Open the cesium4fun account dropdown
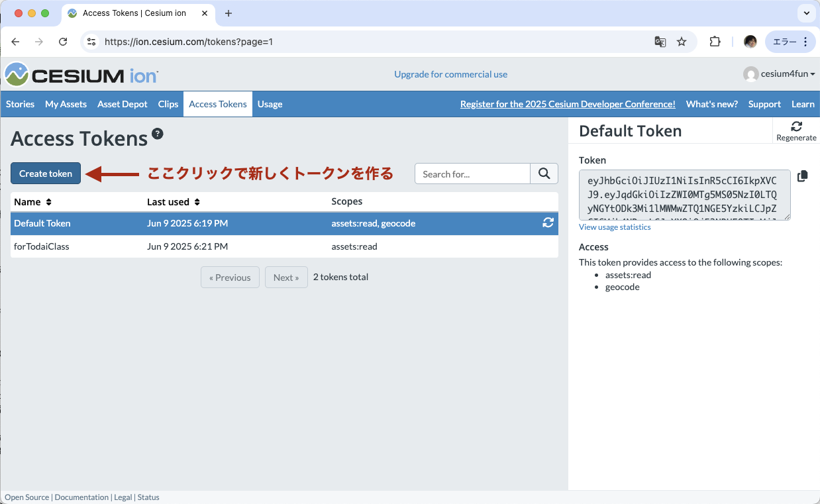Image resolution: width=820 pixels, height=504 pixels. (779, 74)
